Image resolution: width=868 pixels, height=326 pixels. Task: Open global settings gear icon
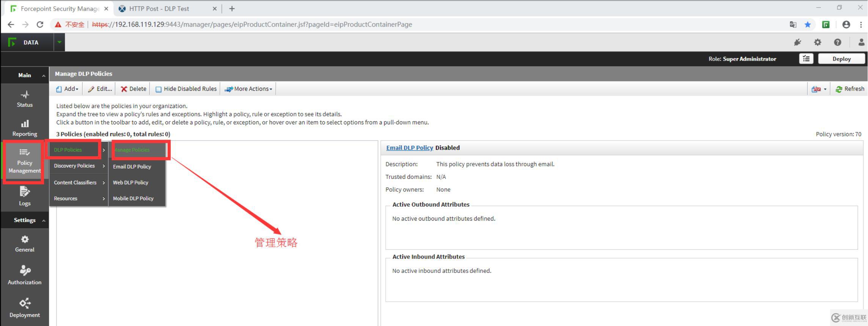click(x=818, y=42)
